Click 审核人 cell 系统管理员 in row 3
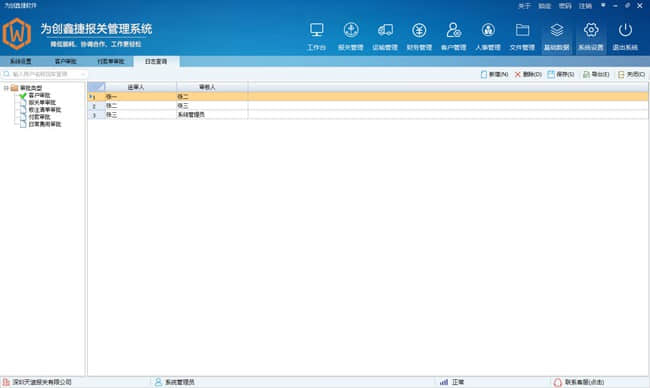 click(x=212, y=115)
